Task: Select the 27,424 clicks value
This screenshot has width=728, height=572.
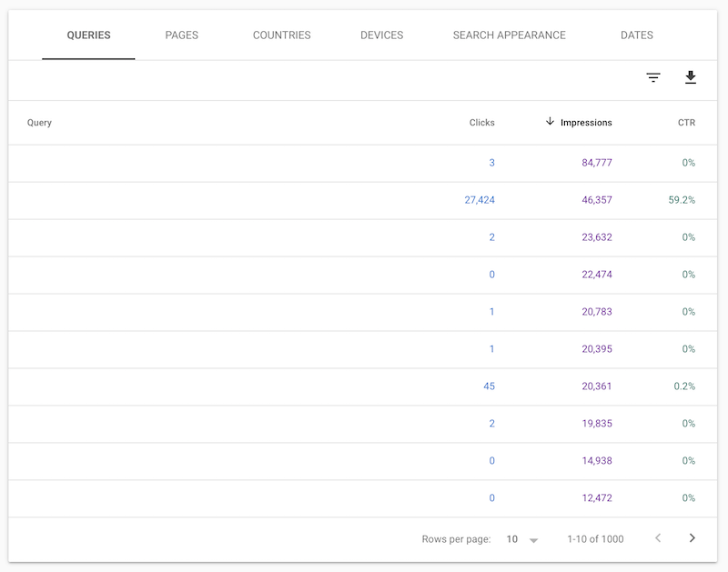Action: [480, 200]
